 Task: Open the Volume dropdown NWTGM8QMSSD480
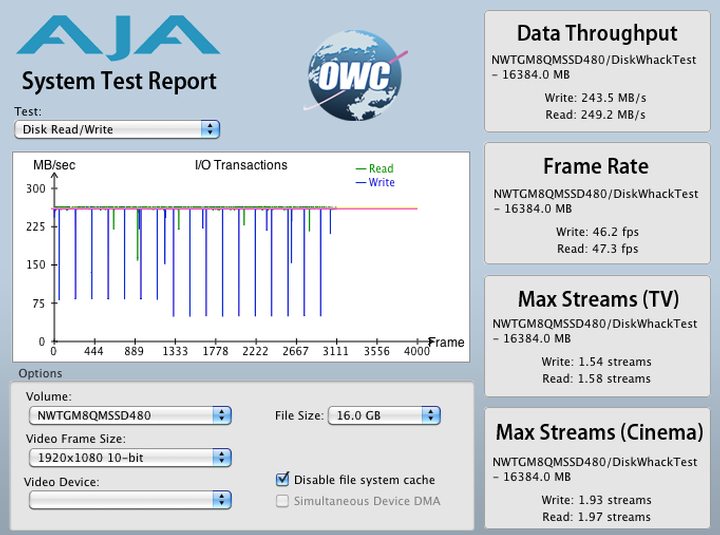[x=128, y=415]
